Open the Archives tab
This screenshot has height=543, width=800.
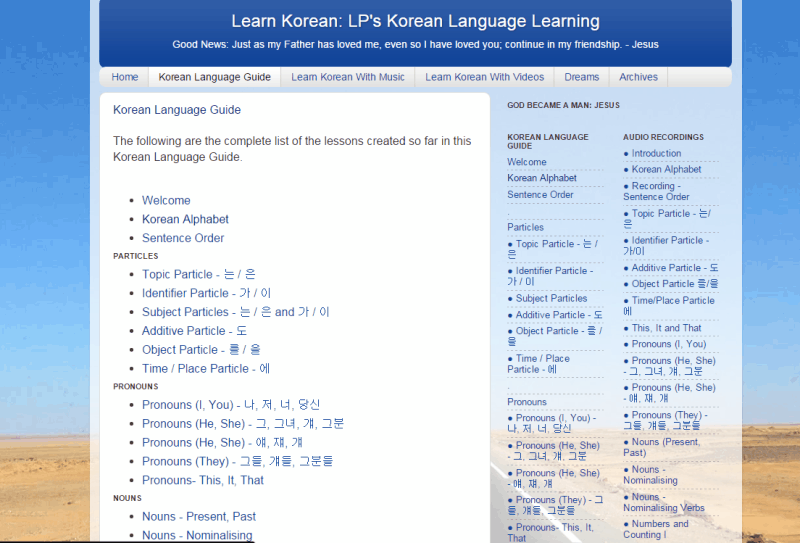coord(638,77)
